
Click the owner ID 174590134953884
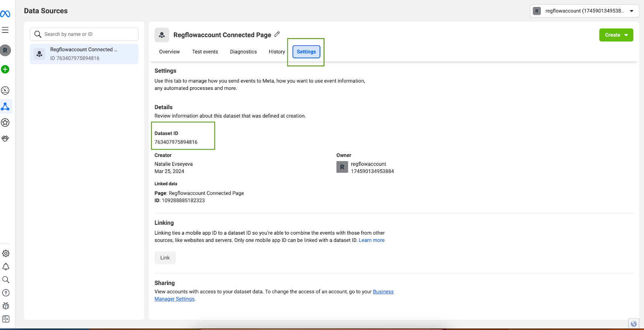coord(372,171)
